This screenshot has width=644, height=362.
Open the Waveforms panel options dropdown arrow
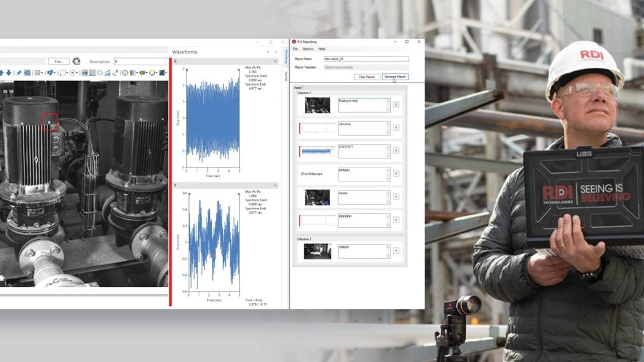(269, 52)
